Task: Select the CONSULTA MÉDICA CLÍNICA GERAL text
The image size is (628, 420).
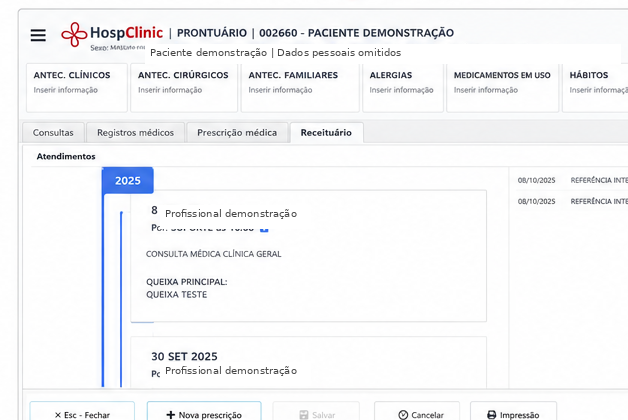Action: (213, 254)
